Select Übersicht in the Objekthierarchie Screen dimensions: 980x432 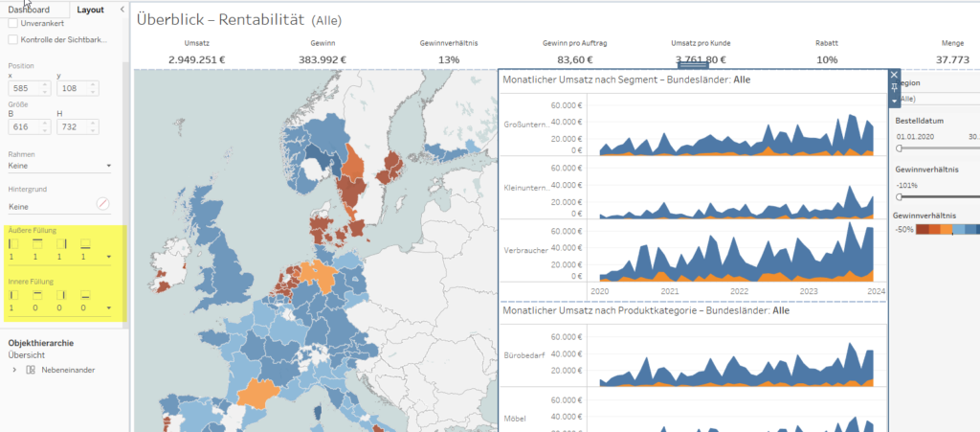click(26, 355)
